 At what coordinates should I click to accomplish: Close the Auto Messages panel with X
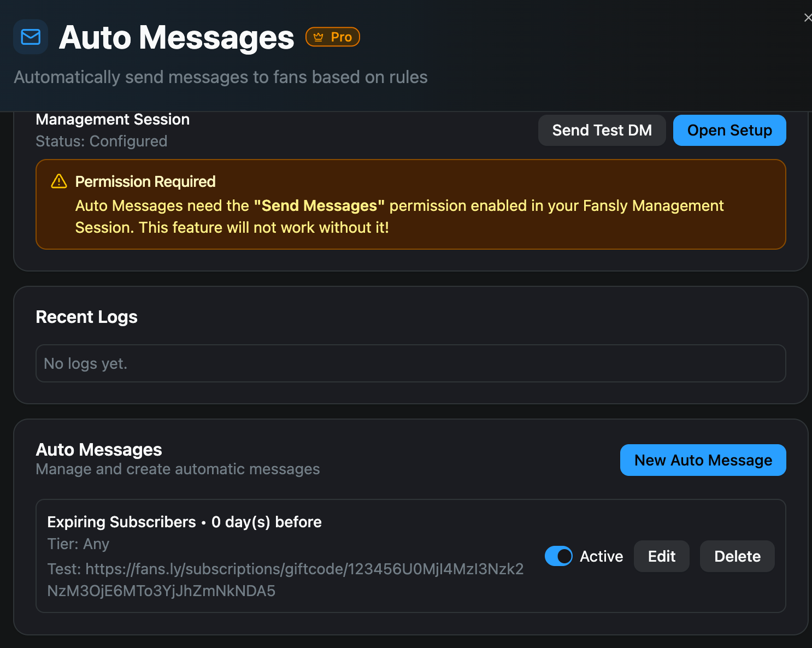coord(807,17)
